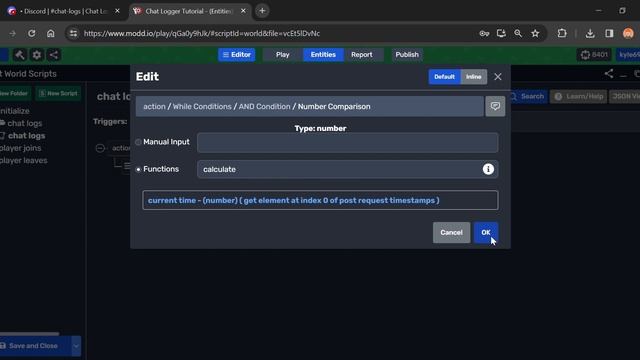Switch to the Play tab
Image resolution: width=640 pixels, height=360 pixels.
coord(282,55)
